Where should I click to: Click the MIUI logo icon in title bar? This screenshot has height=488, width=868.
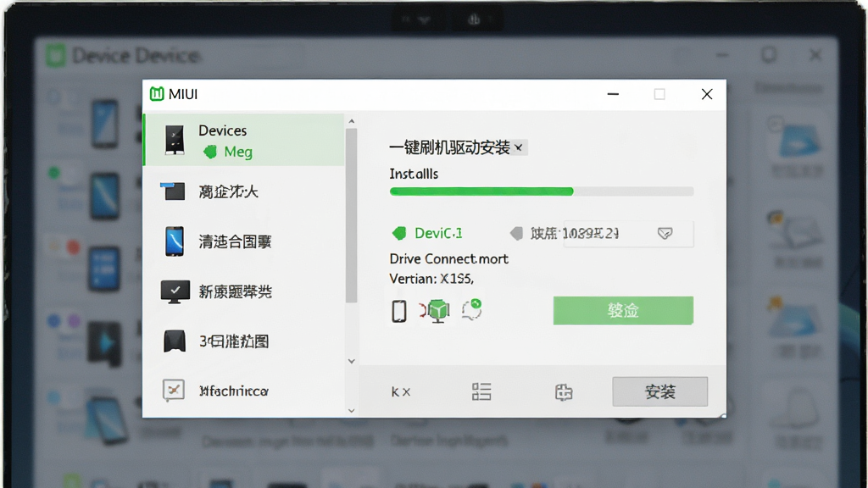click(x=157, y=94)
